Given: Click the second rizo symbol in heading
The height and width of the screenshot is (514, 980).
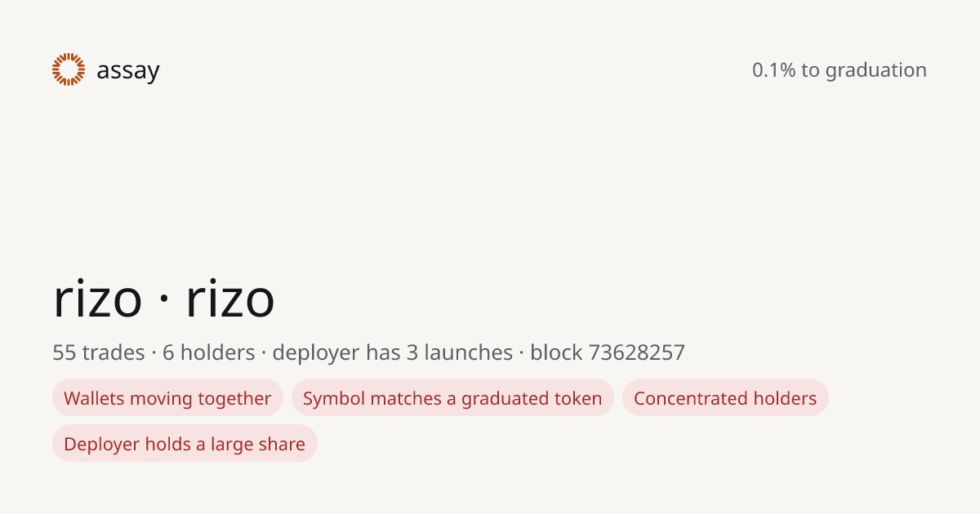Looking at the screenshot, I should (x=230, y=299).
